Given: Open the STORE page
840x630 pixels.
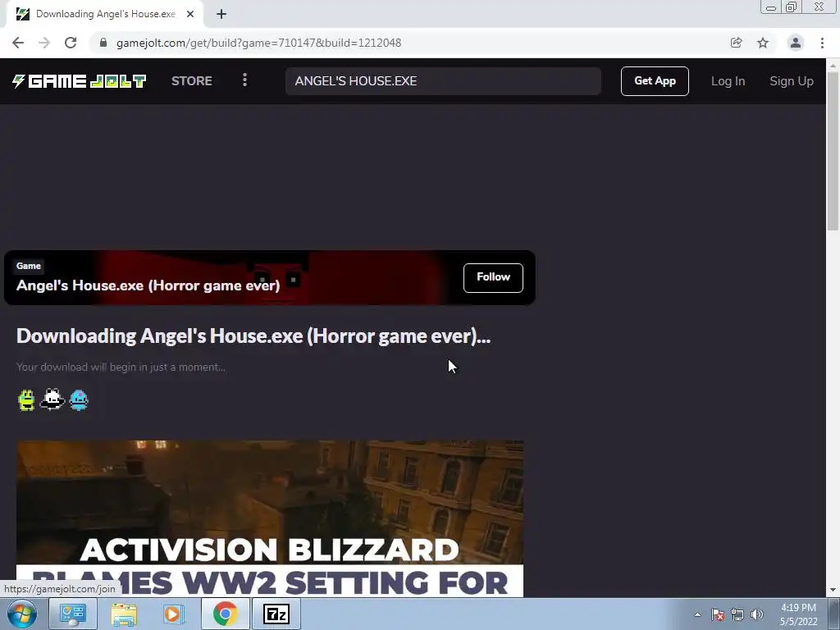Looking at the screenshot, I should pyautogui.click(x=191, y=81).
